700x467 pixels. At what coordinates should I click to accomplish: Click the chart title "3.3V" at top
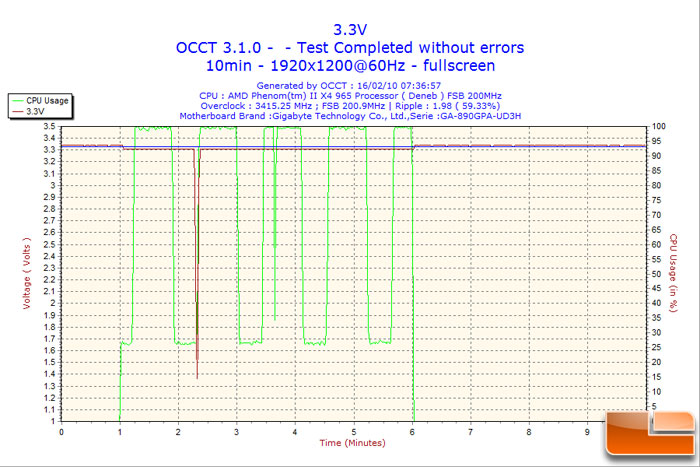click(x=350, y=30)
